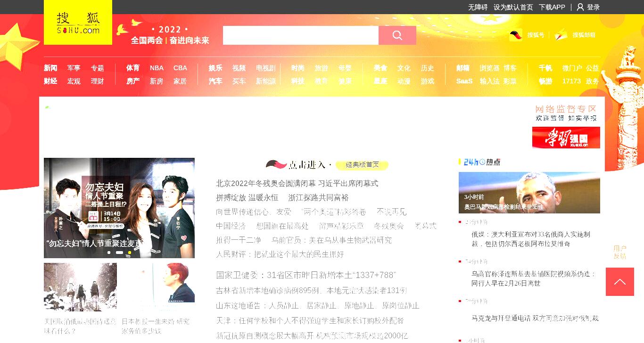Click the Sohu.com logo

tap(78, 23)
